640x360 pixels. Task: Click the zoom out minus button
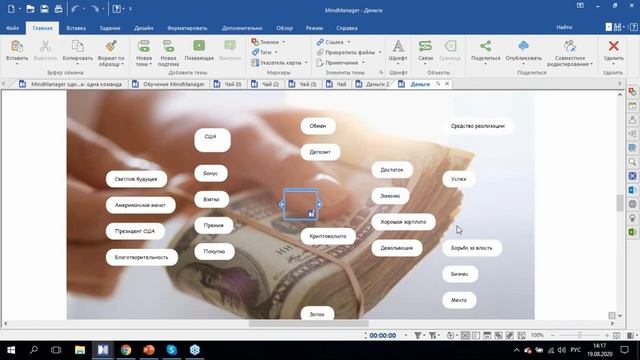coord(553,336)
